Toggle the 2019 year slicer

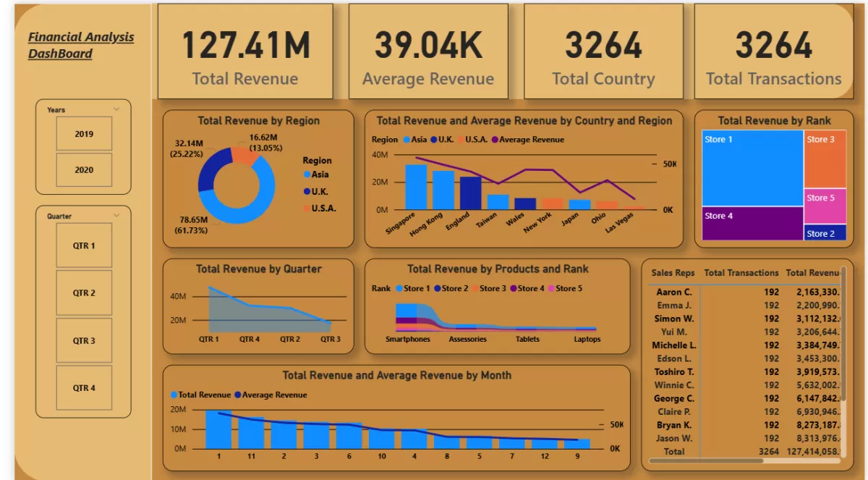(84, 134)
